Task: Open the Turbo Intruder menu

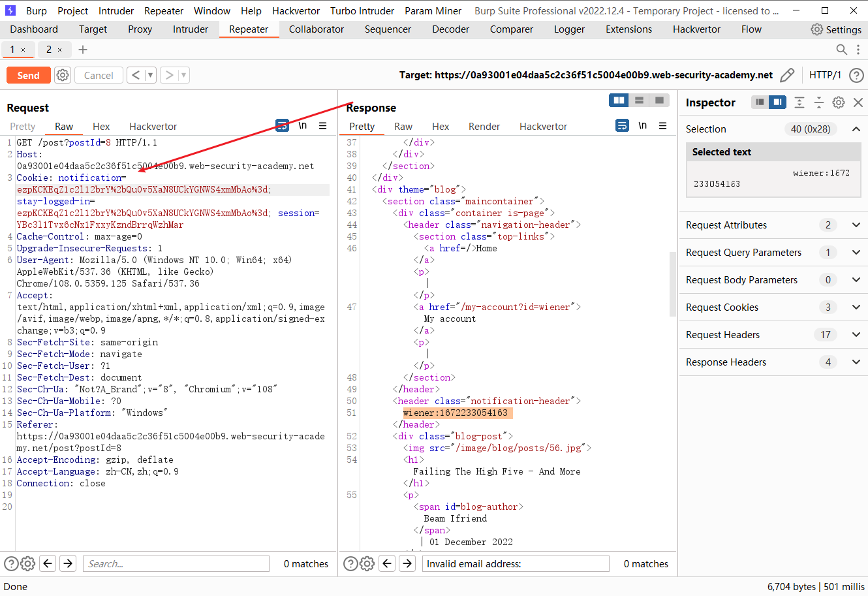Action: (x=362, y=11)
